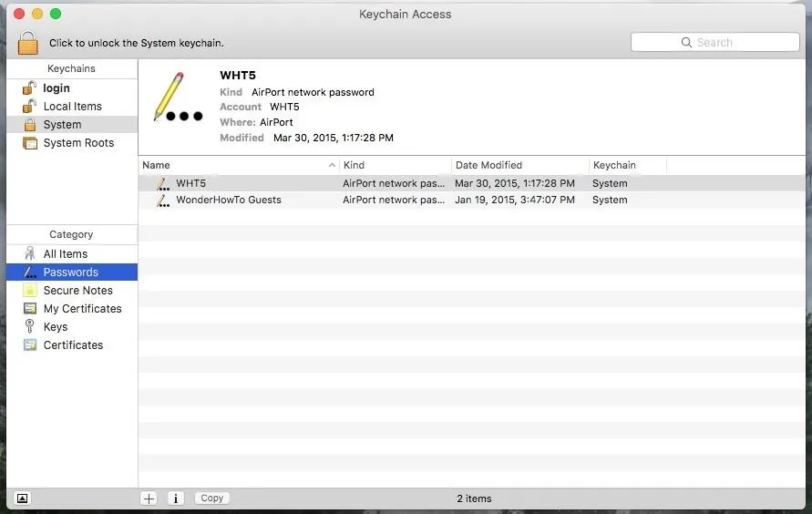812x514 pixels.
Task: Click the magnifying glass search icon
Action: (686, 43)
